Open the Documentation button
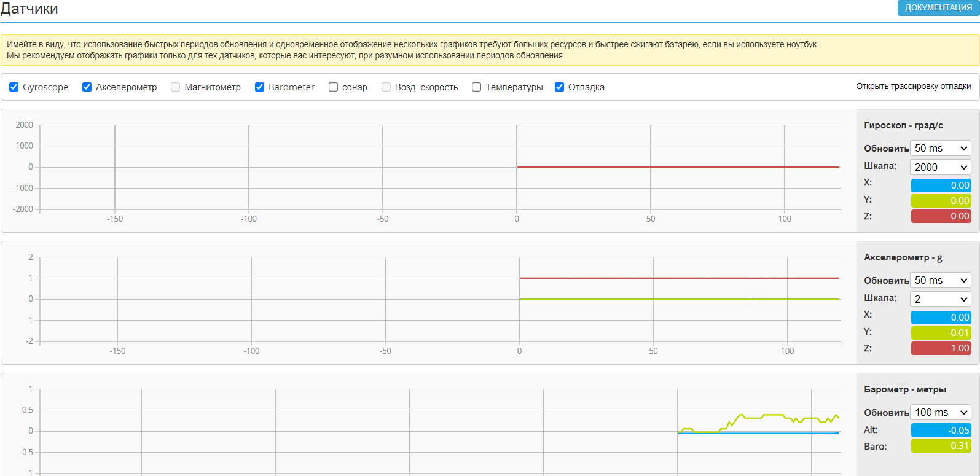The width and height of the screenshot is (980, 476). (x=938, y=8)
